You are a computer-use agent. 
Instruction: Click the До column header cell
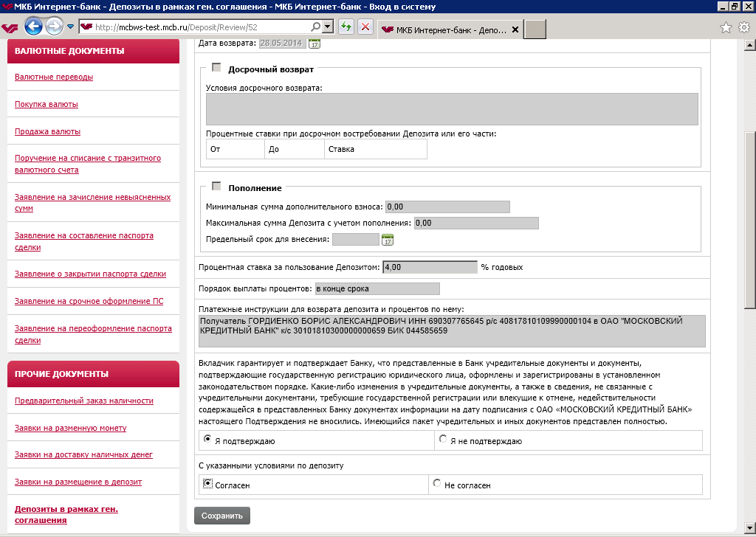(x=294, y=149)
